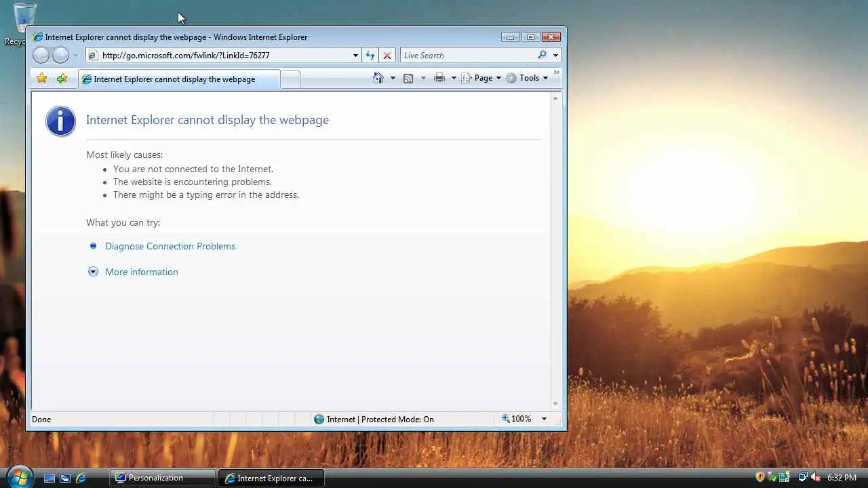Expand the Print options dropdown arrow
This screenshot has width=868, height=488.
(454, 78)
